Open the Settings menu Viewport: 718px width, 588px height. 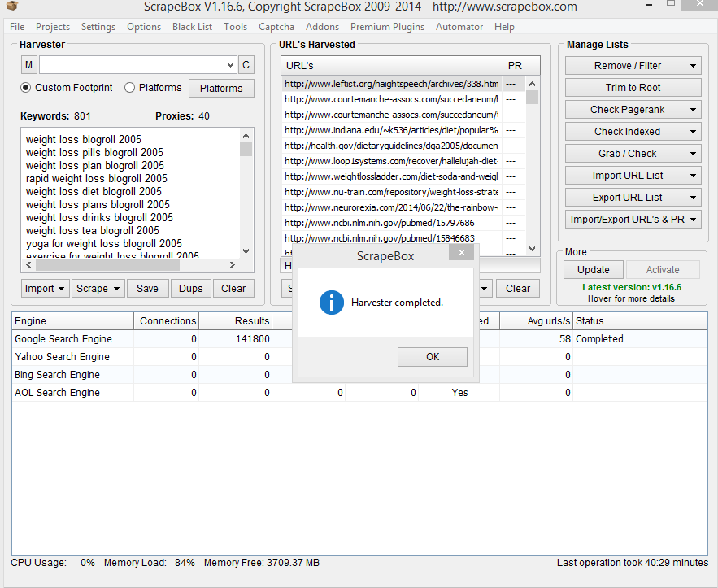(x=98, y=27)
